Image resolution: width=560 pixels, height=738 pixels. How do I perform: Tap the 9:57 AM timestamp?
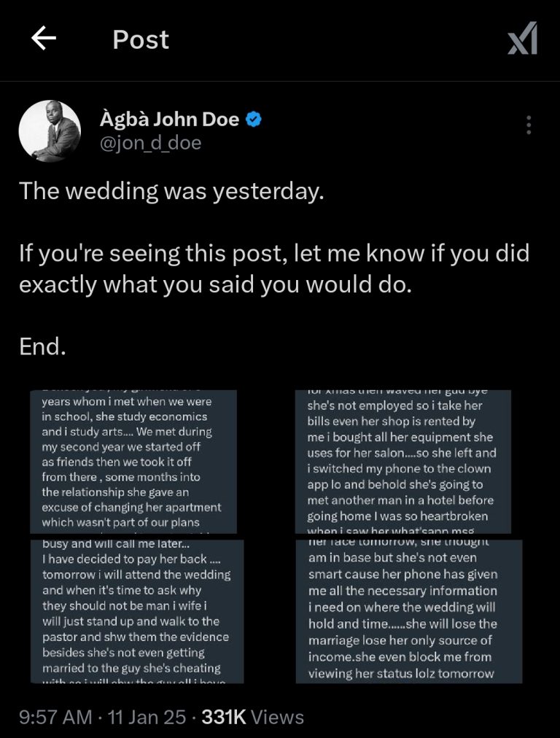(56, 717)
